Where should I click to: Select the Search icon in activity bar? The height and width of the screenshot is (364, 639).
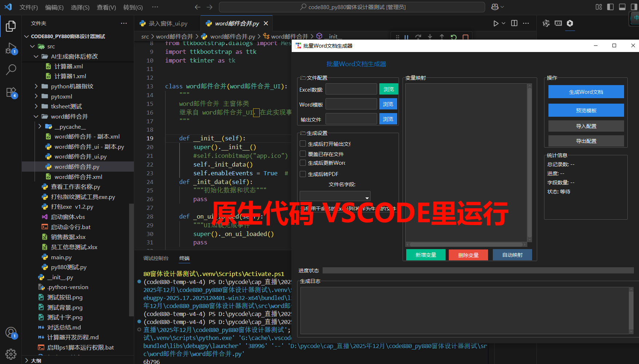coord(11,69)
